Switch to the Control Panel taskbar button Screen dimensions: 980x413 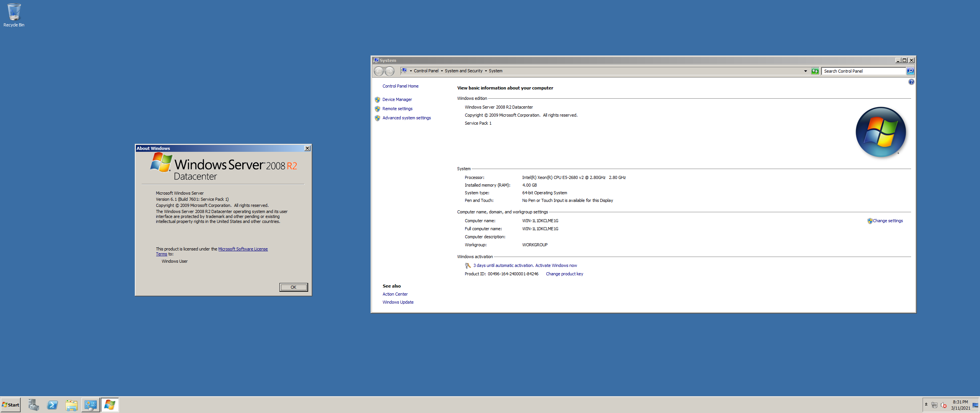pos(91,405)
